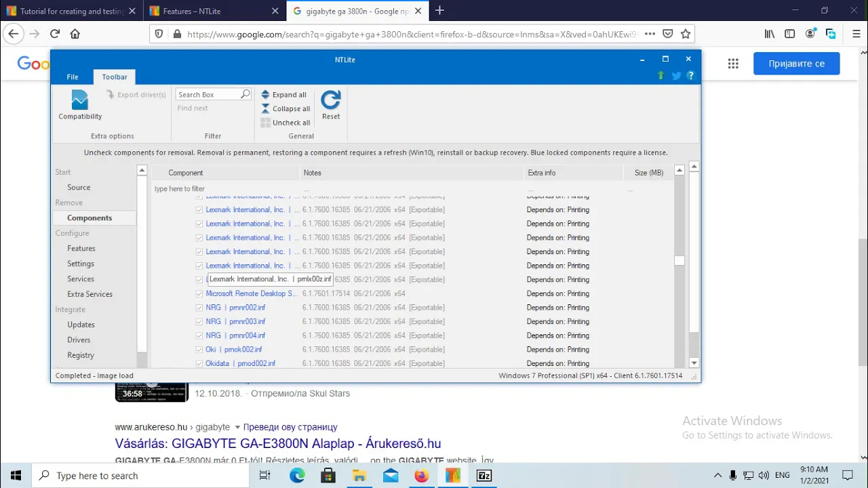Click the green update arrow icon in NTLite
The height and width of the screenshot is (488, 868).
pyautogui.click(x=660, y=76)
